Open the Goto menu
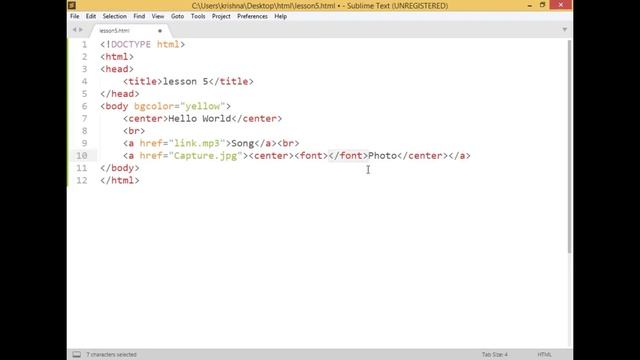The height and width of the screenshot is (360, 640). (x=177, y=16)
